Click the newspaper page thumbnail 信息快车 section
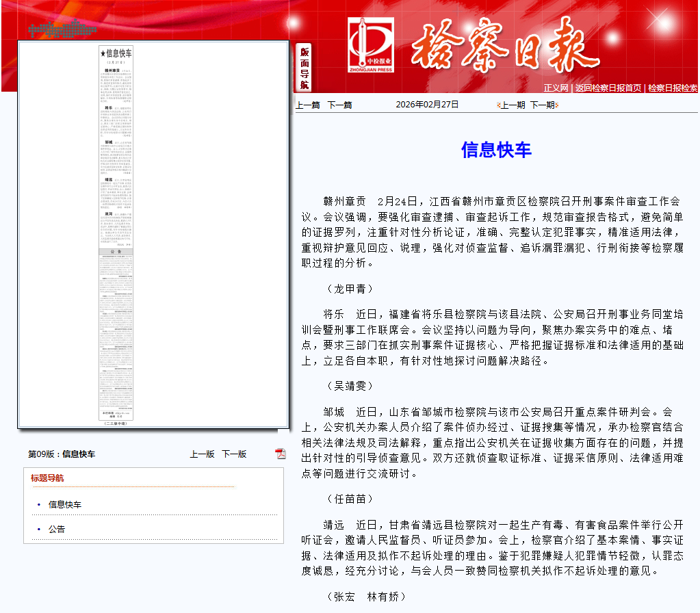 (x=116, y=147)
